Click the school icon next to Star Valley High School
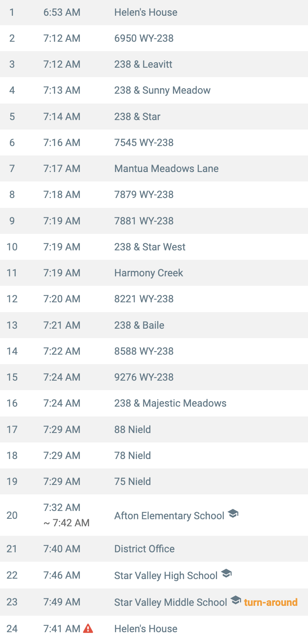This screenshot has width=308, height=644. (x=226, y=574)
